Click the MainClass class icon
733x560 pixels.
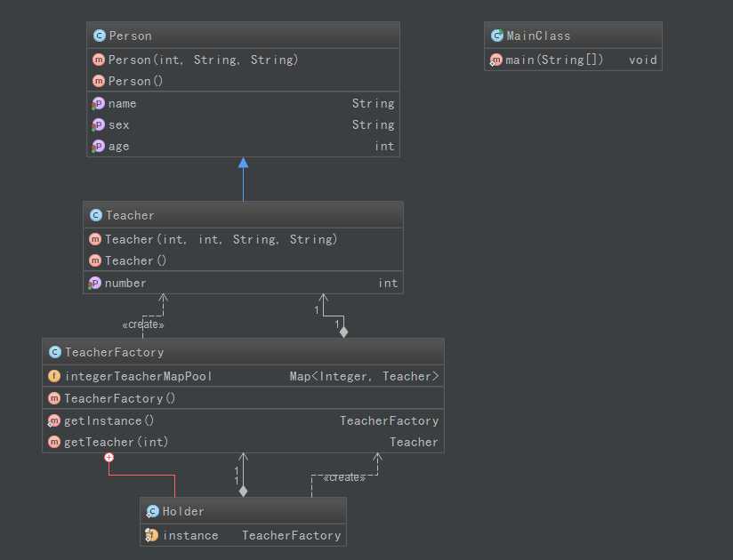point(496,36)
